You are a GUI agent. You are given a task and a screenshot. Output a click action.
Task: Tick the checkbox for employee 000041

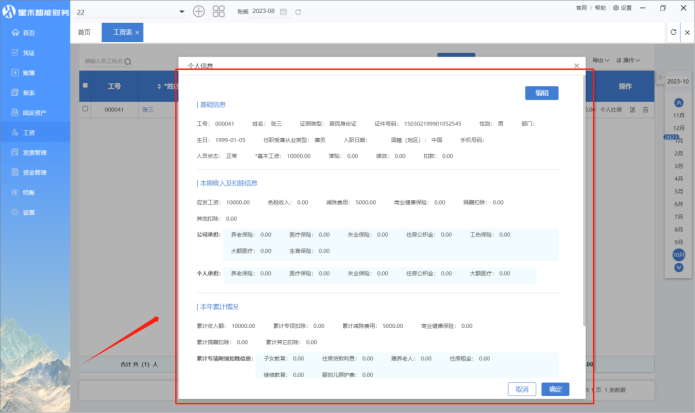tap(86, 108)
